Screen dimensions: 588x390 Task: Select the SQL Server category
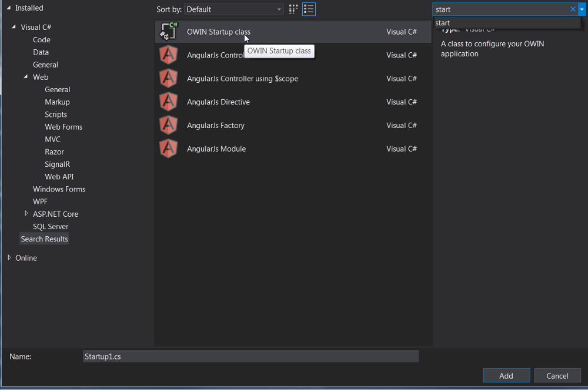pyautogui.click(x=51, y=226)
